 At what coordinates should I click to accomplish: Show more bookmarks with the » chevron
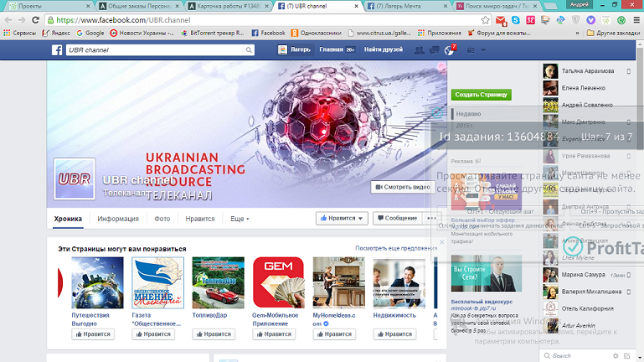coord(578,33)
